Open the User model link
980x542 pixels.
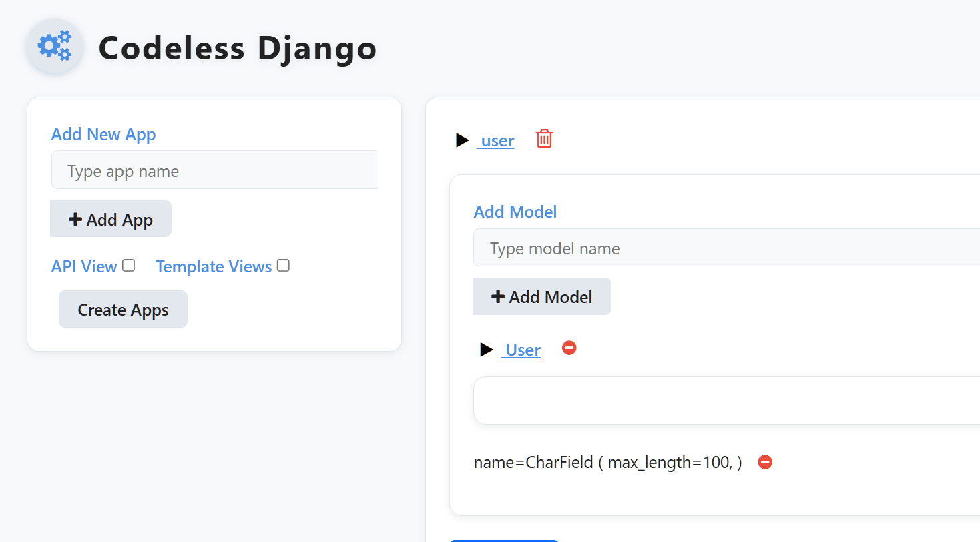[x=522, y=350]
